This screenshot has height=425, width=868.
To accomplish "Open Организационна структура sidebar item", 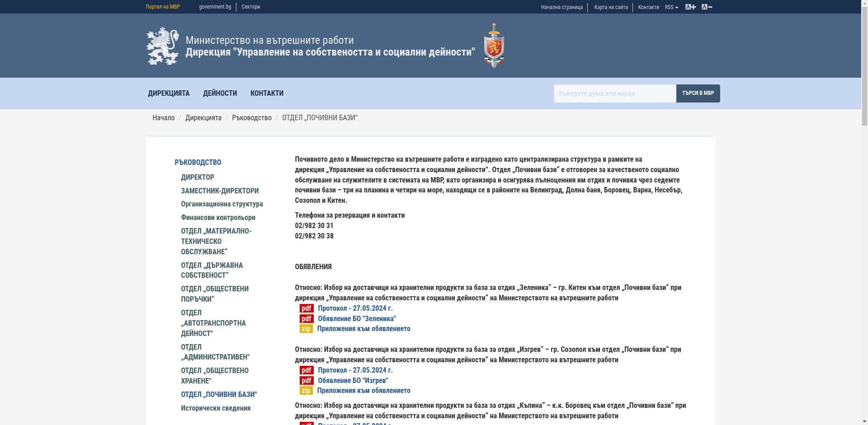I will pyautogui.click(x=222, y=204).
